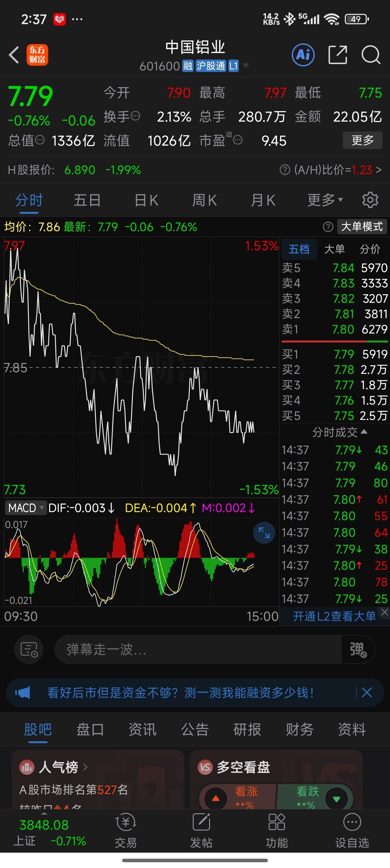This screenshot has width=390, height=868.
Task: Open the 盘口 tab
Action: click(x=90, y=730)
